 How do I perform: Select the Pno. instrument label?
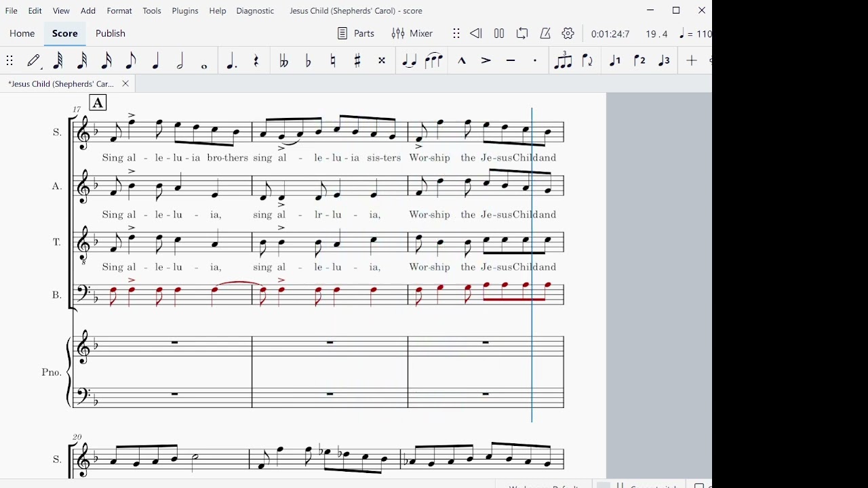point(52,372)
